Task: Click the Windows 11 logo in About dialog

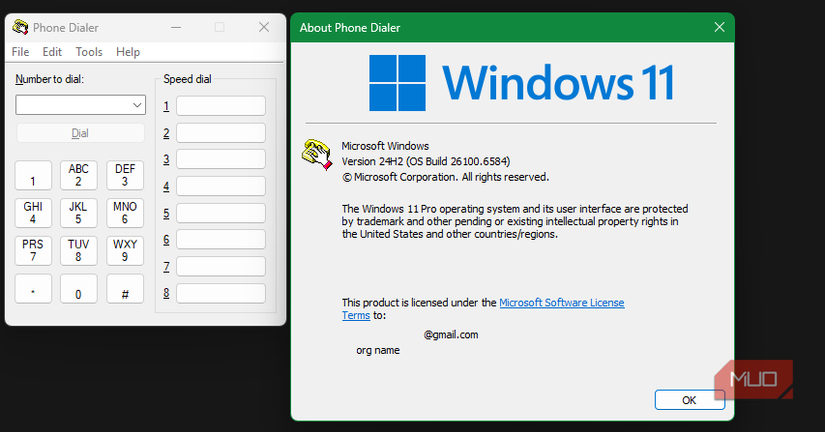Action: click(521, 83)
